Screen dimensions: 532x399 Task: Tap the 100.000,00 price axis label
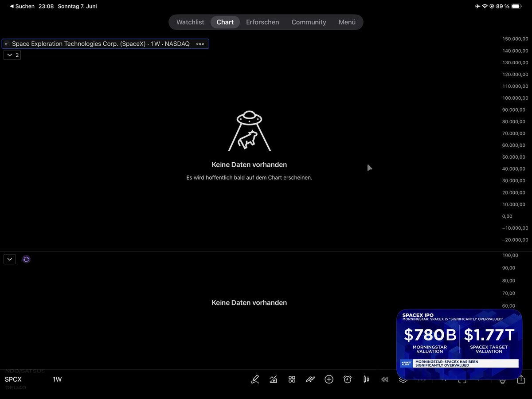515,98
